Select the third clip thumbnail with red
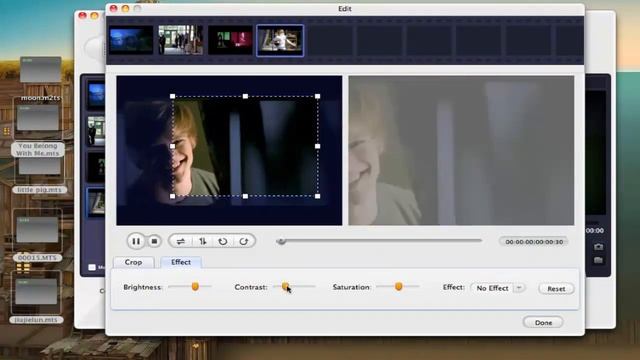Viewport: 640px width, 360px height. pyautogui.click(x=230, y=40)
